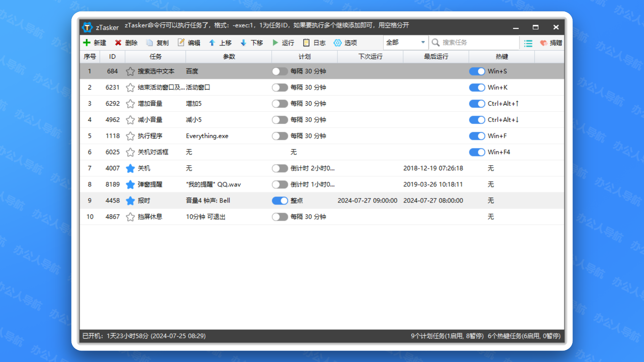Viewport: 644px width, 362px height.
Task: Select the 10分钟 可退出 parameter cell
Action: pos(206,217)
